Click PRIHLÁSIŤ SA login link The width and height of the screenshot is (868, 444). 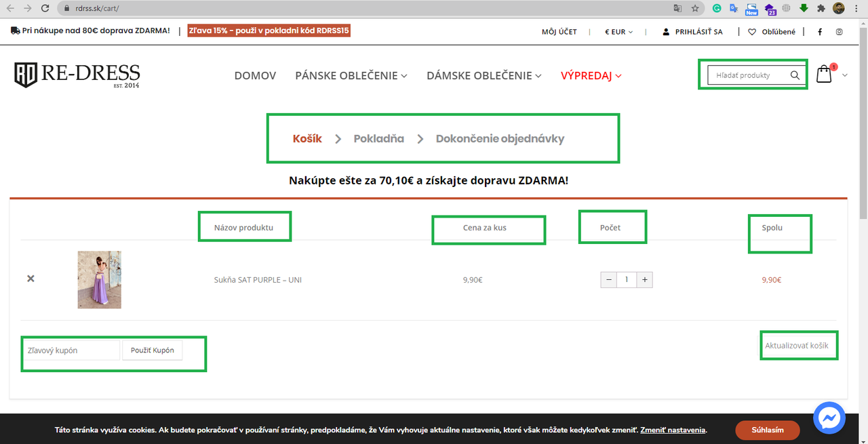(699, 32)
